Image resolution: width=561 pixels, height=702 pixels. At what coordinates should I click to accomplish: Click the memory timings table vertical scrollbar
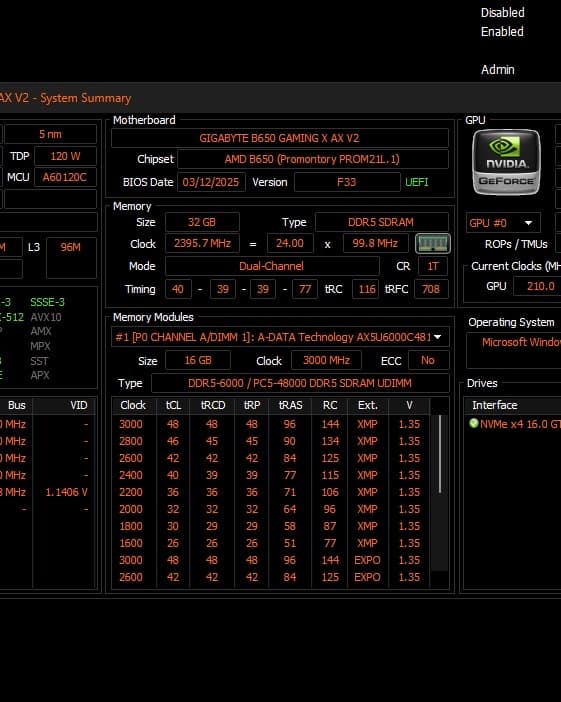(440, 454)
